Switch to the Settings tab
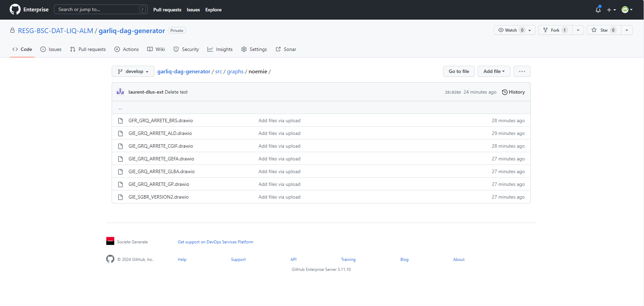Image resolution: width=644 pixels, height=306 pixels. pyautogui.click(x=254, y=49)
